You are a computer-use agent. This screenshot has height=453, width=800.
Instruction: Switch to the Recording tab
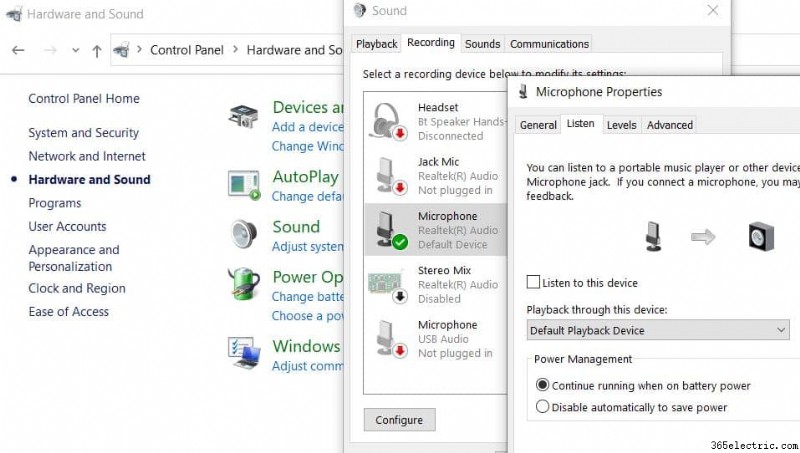coord(431,42)
